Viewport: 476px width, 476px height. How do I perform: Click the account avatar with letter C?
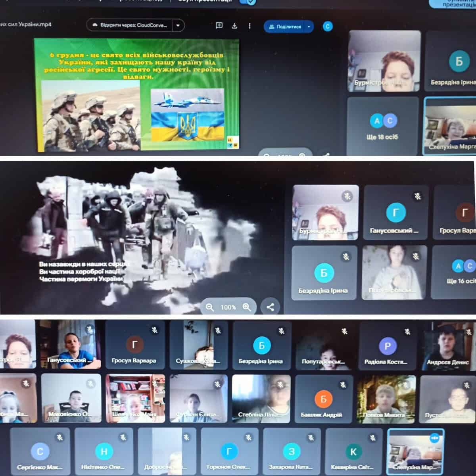pos(327,26)
